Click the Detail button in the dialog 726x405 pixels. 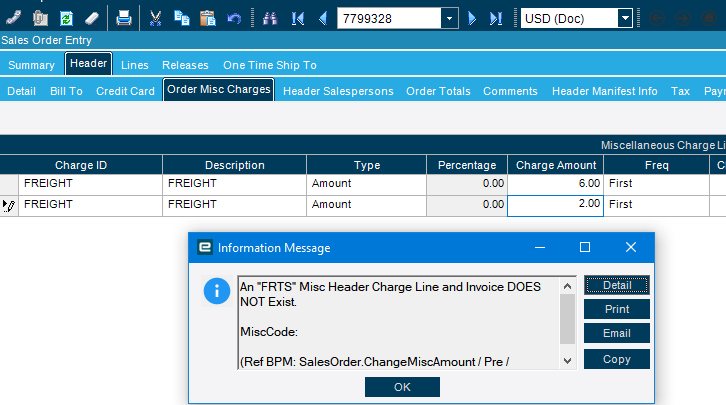617,285
